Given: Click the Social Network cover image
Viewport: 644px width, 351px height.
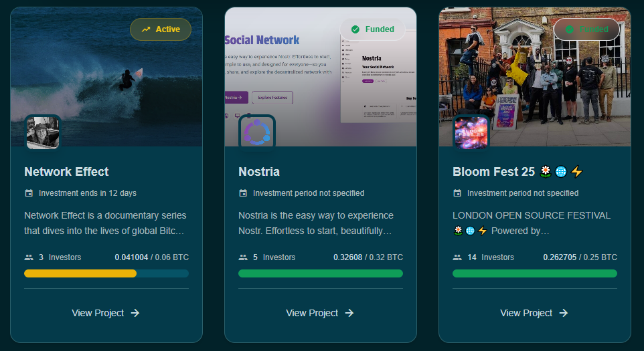Looking at the screenshot, I should (321, 77).
